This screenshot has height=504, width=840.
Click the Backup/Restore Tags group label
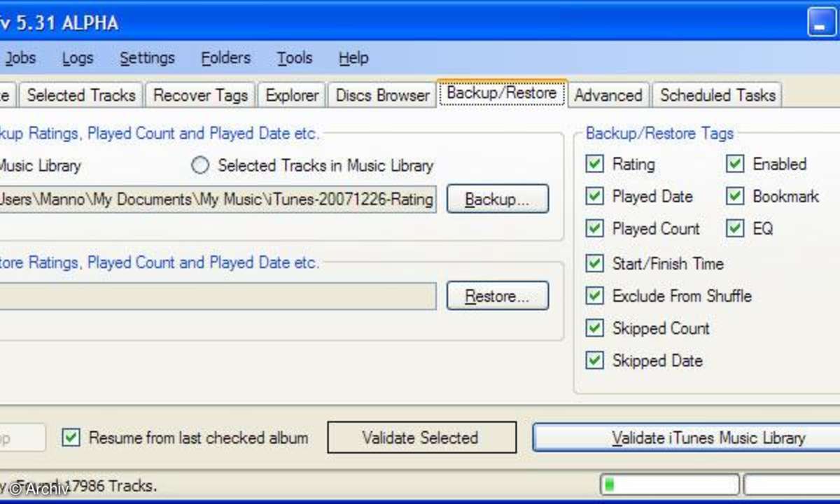[x=659, y=133]
